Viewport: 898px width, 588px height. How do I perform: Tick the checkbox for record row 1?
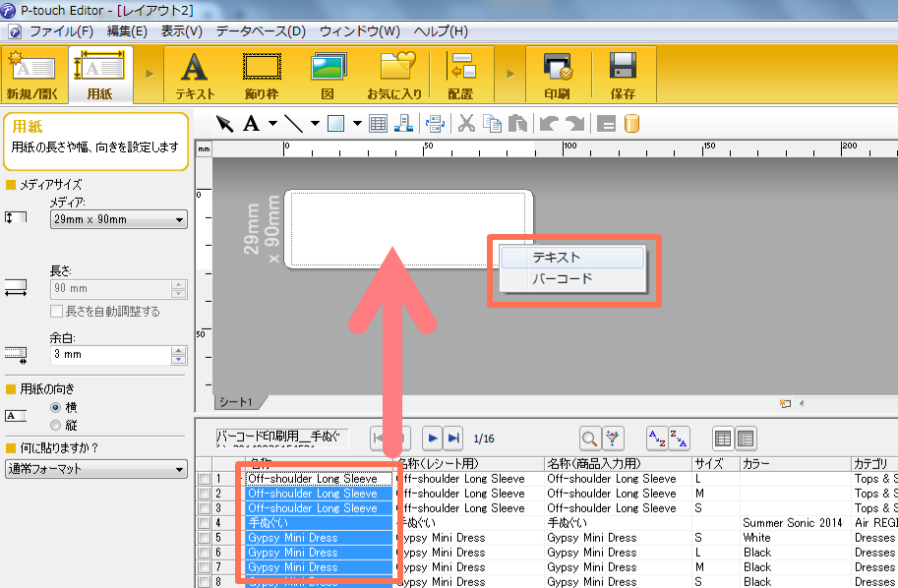coord(204,479)
